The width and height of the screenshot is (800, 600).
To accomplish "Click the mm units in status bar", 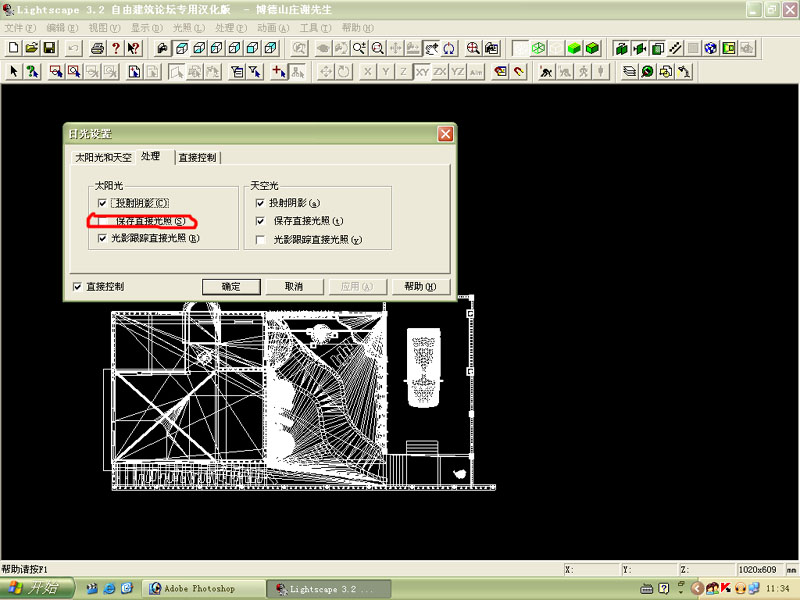I will pyautogui.click(x=791, y=569).
